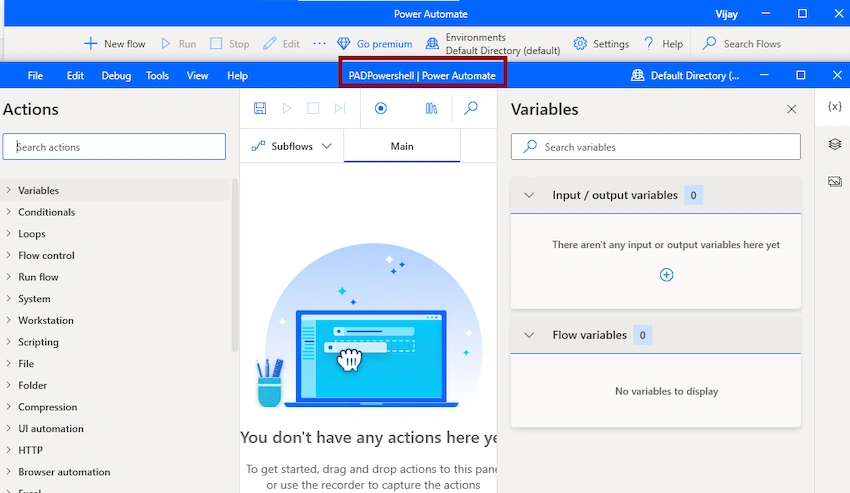Open the Subflows dropdown
The image size is (850, 493).
coord(292,146)
